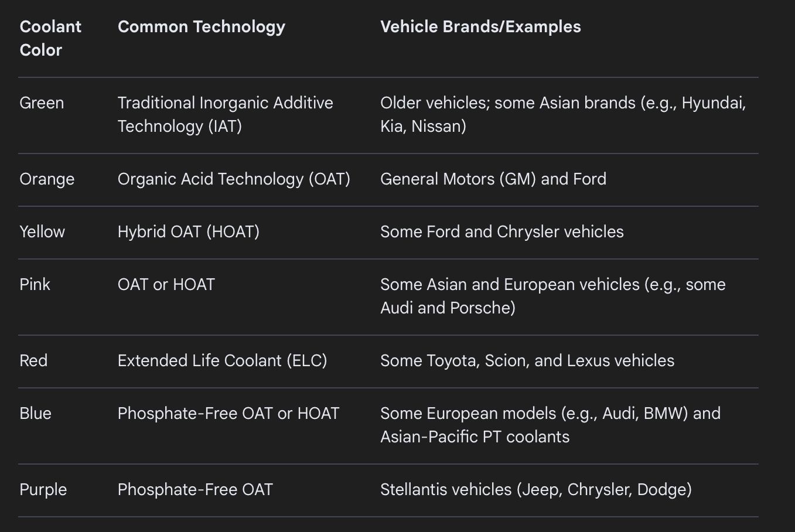Click the Traditional Inorganic Additive Technology cell
Screen dimensions: 795x532
pos(225,114)
